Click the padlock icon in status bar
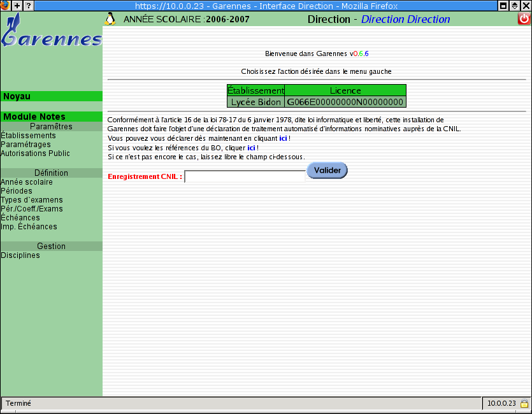 pos(524,403)
